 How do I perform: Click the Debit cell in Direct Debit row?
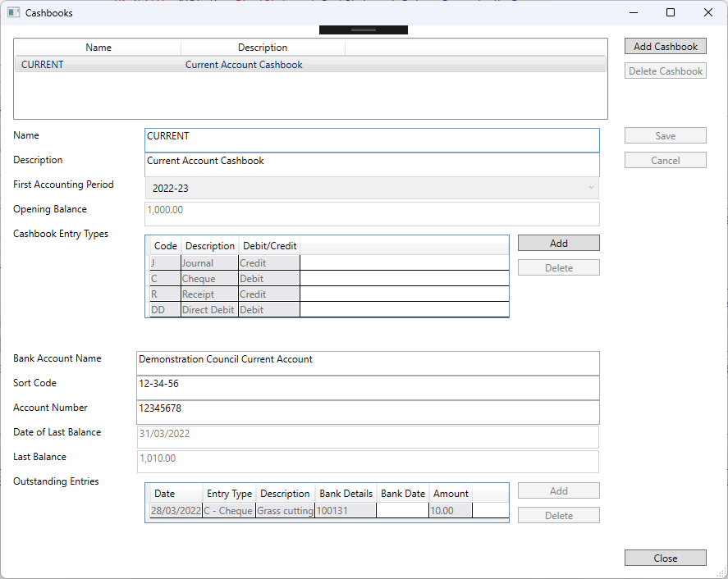[x=269, y=310]
